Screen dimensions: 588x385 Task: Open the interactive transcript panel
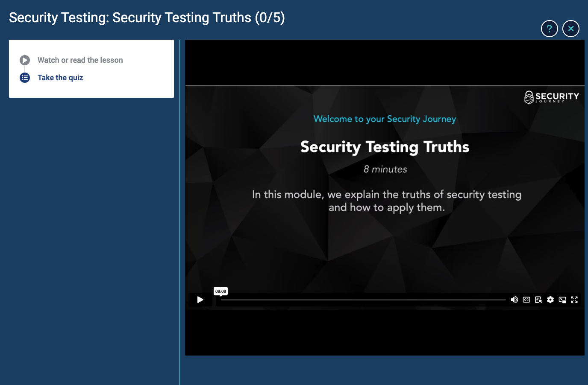(538, 300)
